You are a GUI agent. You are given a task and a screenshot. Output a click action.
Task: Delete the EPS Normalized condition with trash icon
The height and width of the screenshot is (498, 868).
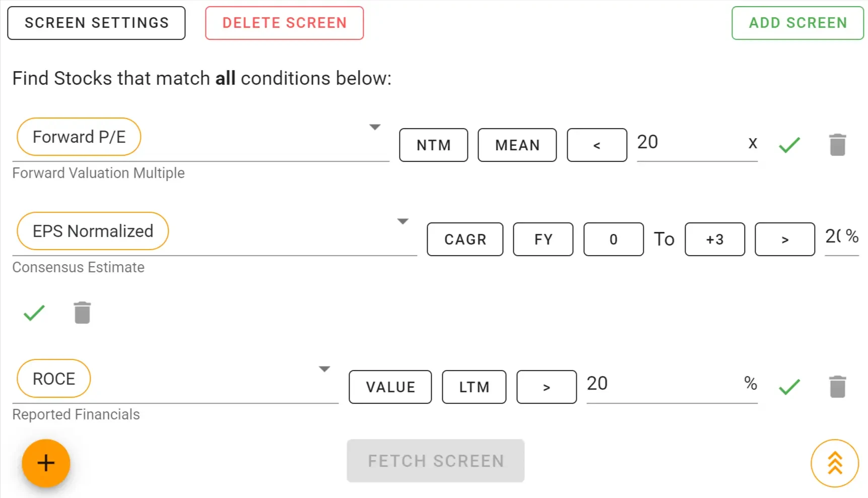[82, 313]
